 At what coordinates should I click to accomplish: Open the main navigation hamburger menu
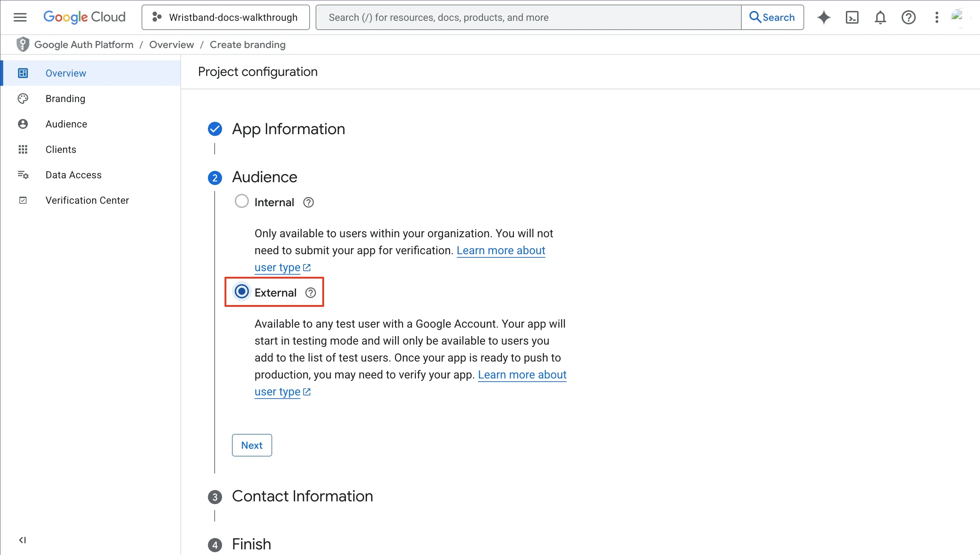click(20, 17)
